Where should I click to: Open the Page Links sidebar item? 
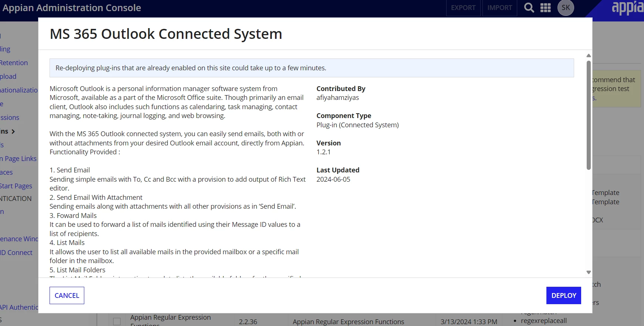(x=18, y=158)
